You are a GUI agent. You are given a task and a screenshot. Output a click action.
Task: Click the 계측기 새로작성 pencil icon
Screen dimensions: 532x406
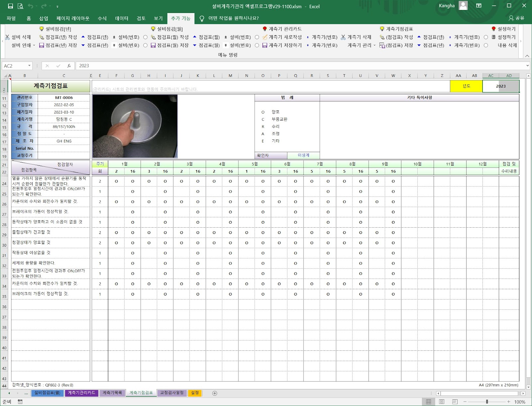(265, 37)
